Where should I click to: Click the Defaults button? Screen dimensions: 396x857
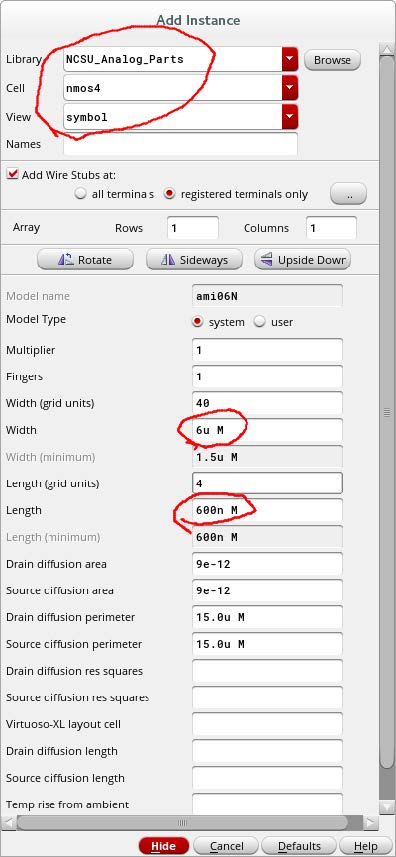tap(299, 846)
